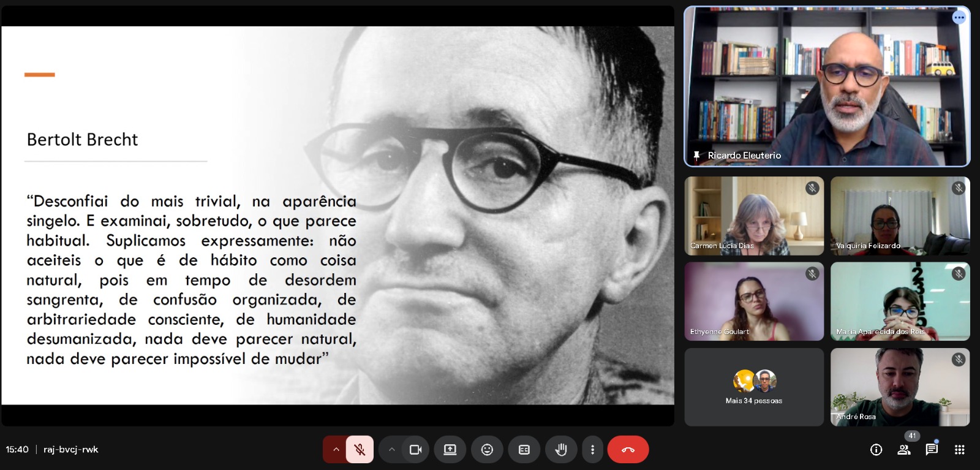Leave the call with red button
Screen dimensions: 980x470
628,450
